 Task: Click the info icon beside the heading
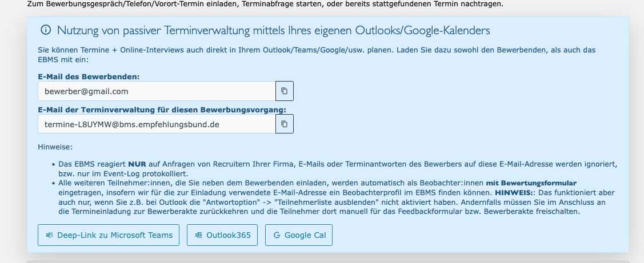tap(45, 31)
